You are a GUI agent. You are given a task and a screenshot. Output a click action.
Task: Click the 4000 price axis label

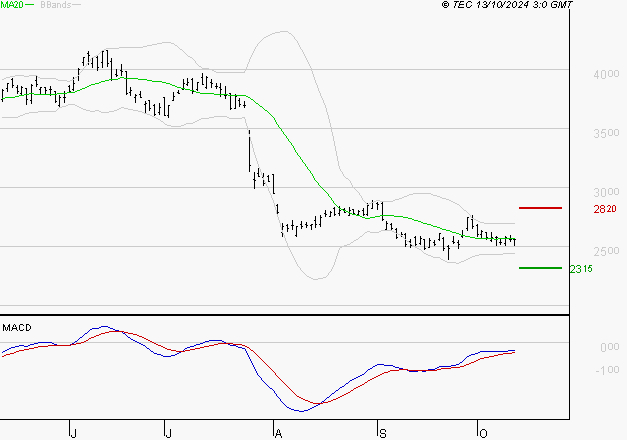click(606, 74)
